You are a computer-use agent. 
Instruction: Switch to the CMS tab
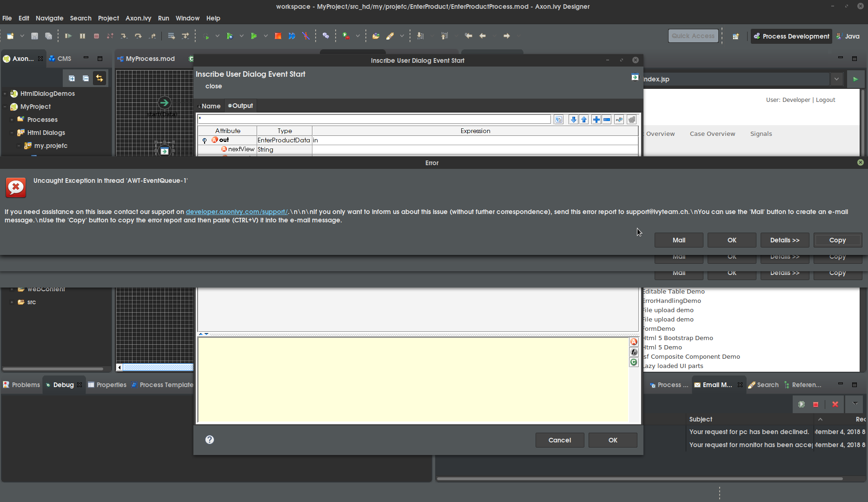[60, 59]
